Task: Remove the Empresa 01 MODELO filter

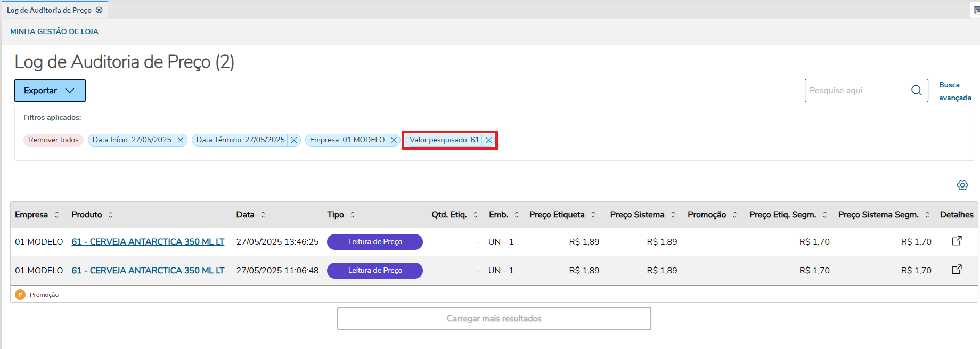Action: coord(394,140)
